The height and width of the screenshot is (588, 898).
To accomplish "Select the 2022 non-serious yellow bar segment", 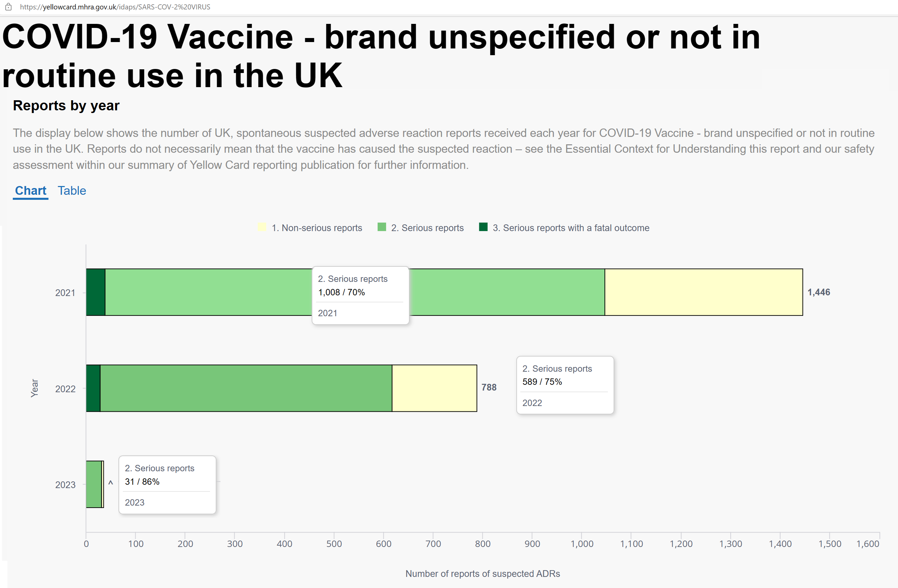I will [434, 388].
